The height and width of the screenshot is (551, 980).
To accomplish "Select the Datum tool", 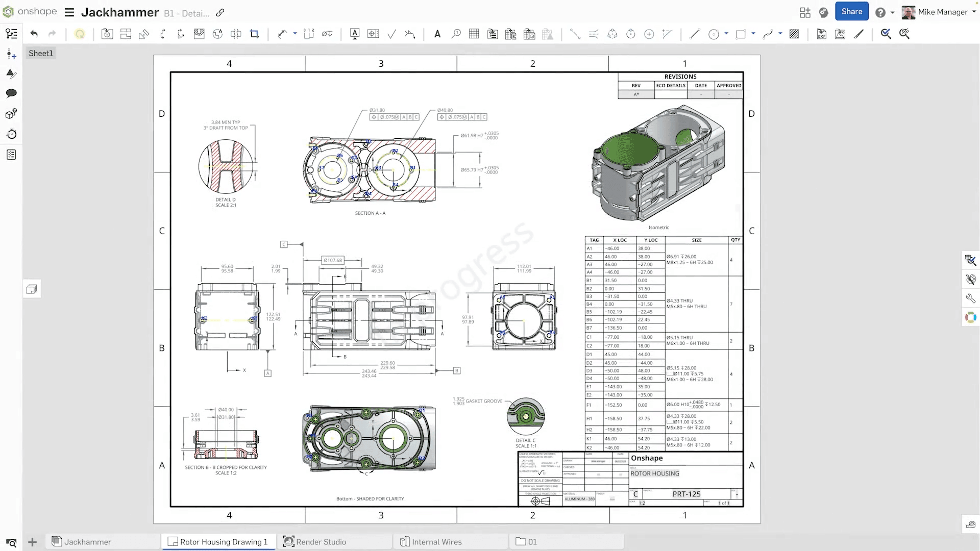I will [x=355, y=34].
